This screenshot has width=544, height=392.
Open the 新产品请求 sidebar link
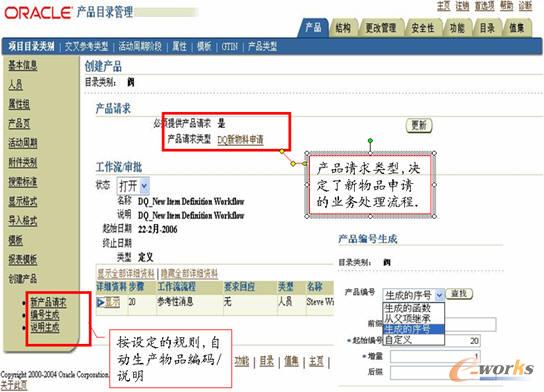[x=48, y=302]
